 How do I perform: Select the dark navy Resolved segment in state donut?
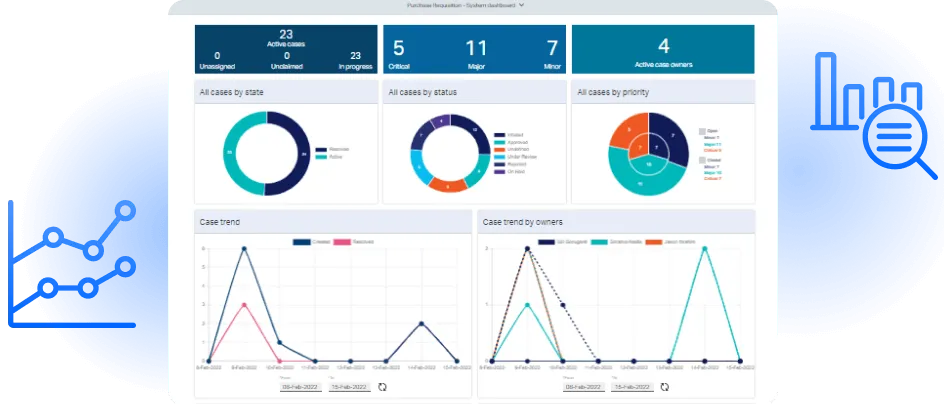pos(303,154)
